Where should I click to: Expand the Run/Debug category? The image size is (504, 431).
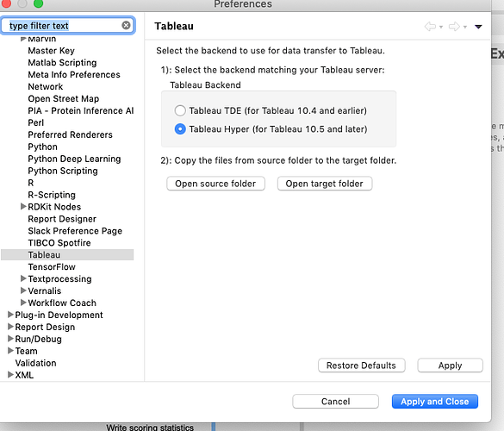(x=10, y=339)
